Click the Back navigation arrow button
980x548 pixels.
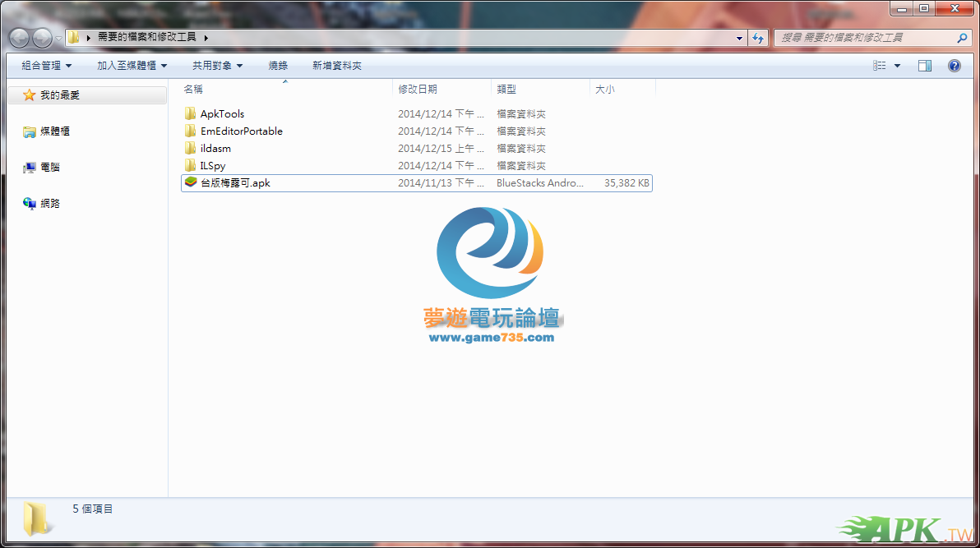click(x=19, y=38)
